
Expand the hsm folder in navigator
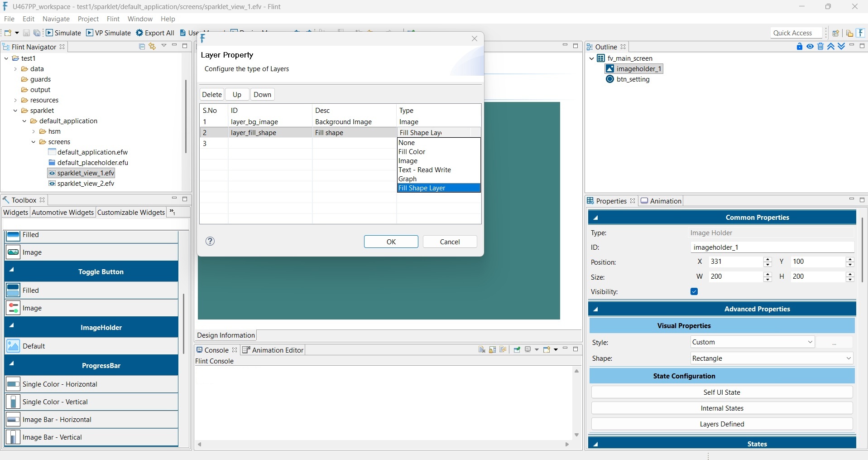coord(34,131)
